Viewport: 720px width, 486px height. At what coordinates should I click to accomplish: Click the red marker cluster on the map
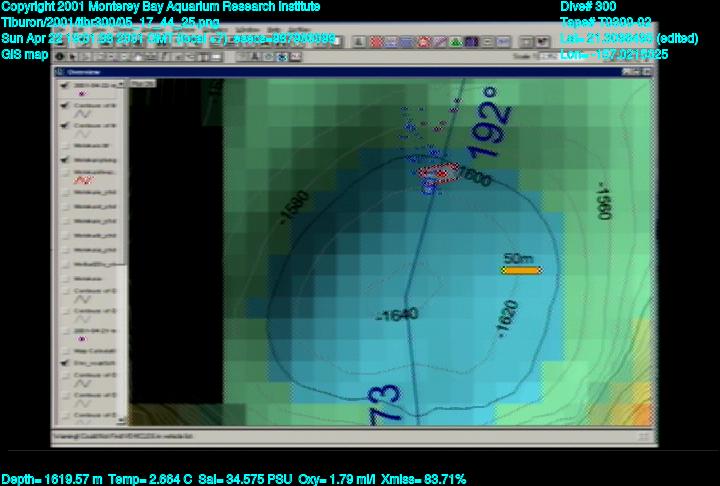point(441,172)
